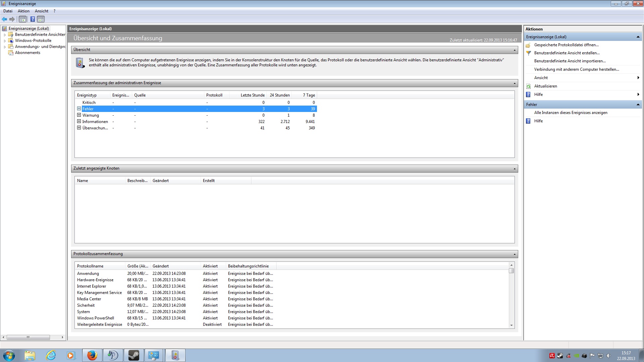
Task: Click the Aktualisieren refresh icon
Action: click(x=529, y=86)
